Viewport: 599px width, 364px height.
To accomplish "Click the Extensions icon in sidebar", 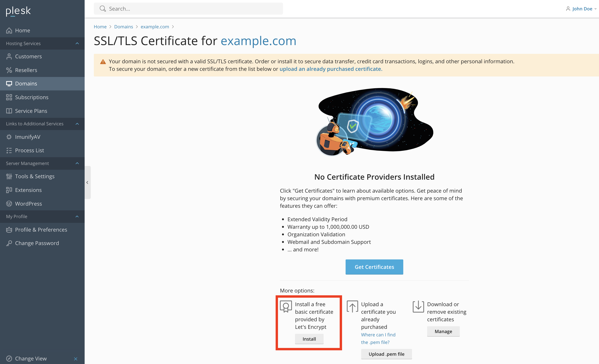I will (x=9, y=190).
